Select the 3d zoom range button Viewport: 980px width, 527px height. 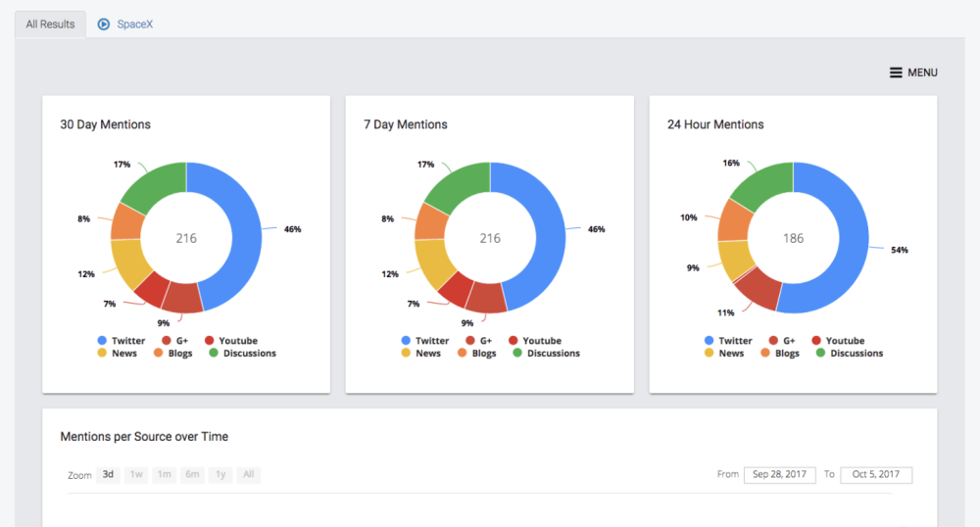pos(108,475)
